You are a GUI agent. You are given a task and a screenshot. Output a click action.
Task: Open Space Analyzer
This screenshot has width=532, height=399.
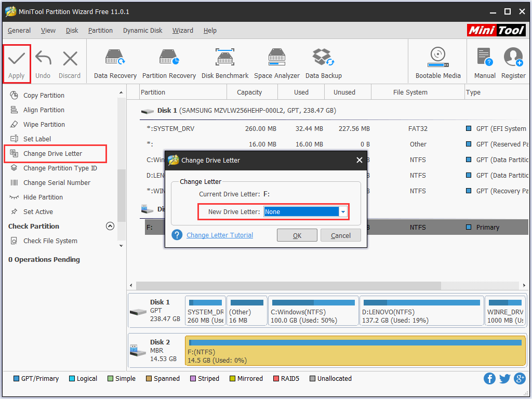(x=277, y=64)
